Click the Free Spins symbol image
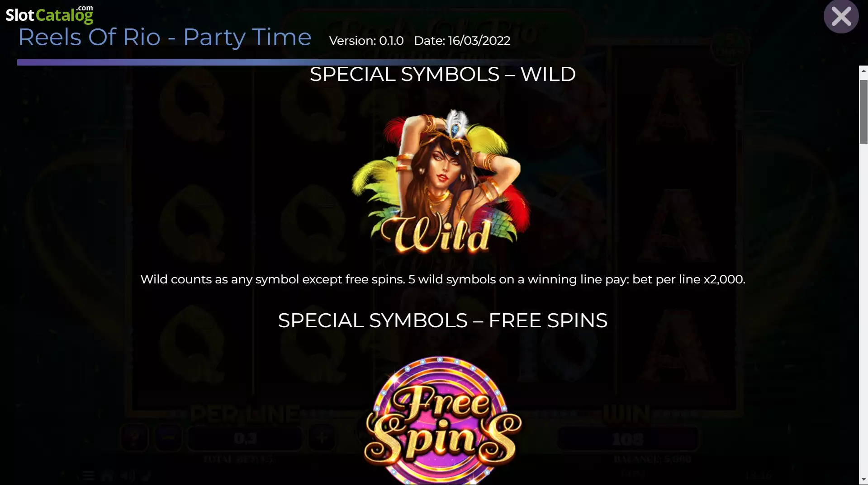Viewport: 868px width, 485px height. pos(442,420)
